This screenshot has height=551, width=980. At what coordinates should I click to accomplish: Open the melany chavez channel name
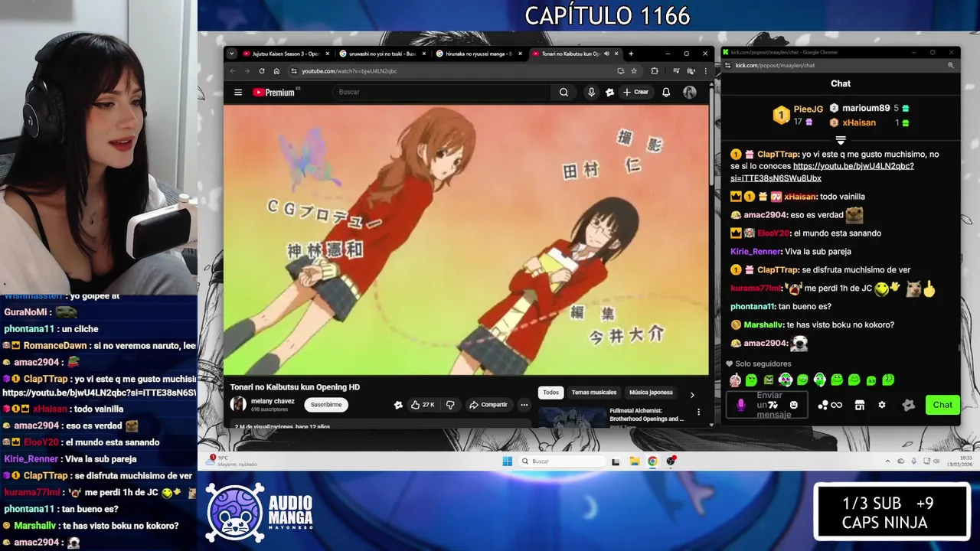[274, 401]
